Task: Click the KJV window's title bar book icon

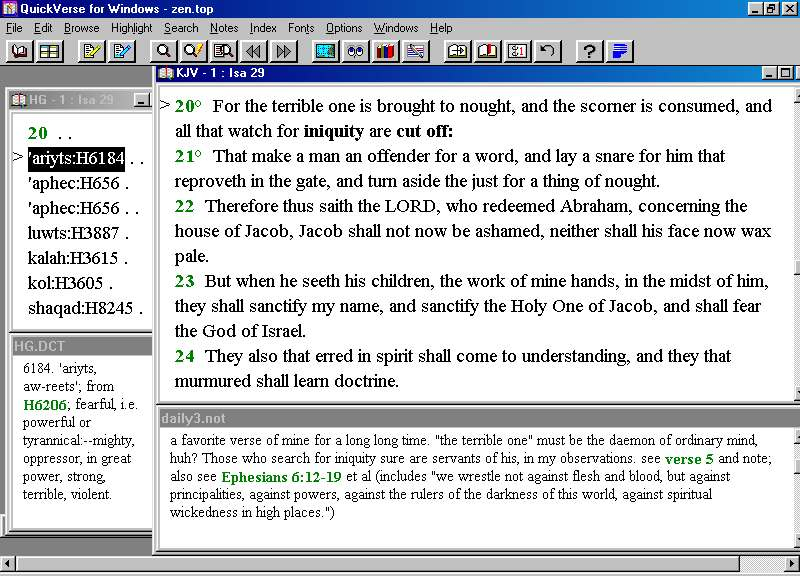Action: click(166, 73)
